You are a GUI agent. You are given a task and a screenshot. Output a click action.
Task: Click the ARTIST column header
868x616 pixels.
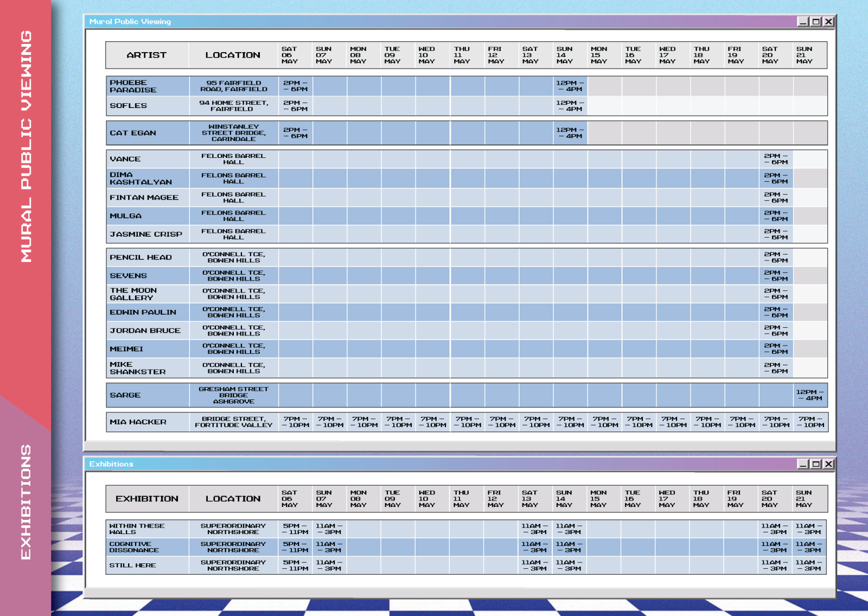click(x=146, y=55)
